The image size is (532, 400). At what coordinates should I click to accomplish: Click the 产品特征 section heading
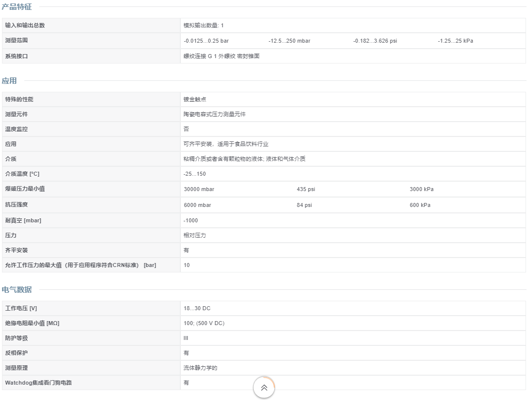17,6
